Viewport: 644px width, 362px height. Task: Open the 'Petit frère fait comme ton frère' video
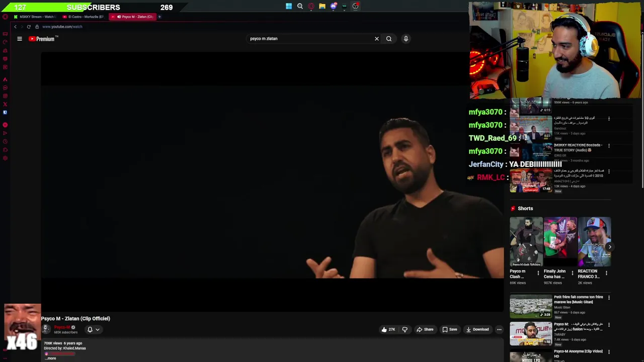point(579,300)
